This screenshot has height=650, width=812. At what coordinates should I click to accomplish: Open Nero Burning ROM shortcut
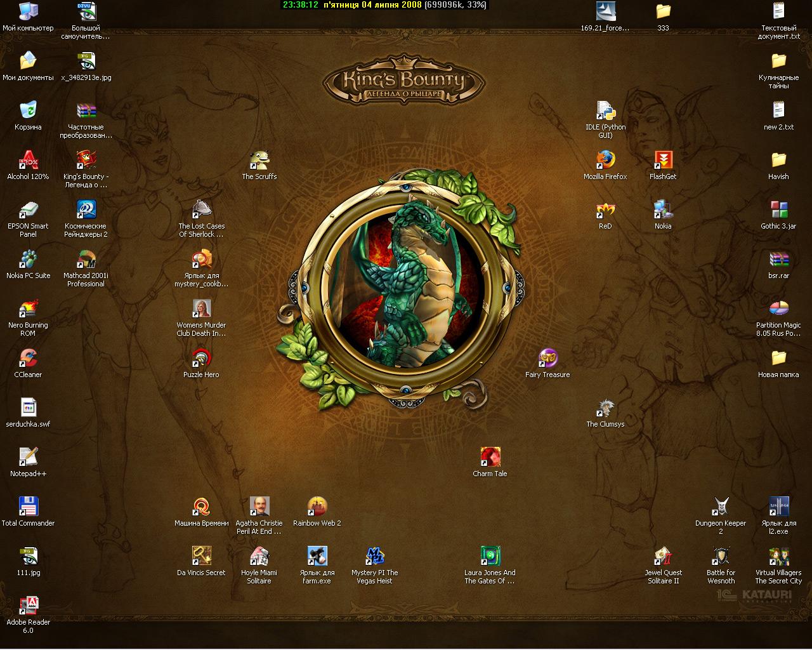[x=28, y=308]
